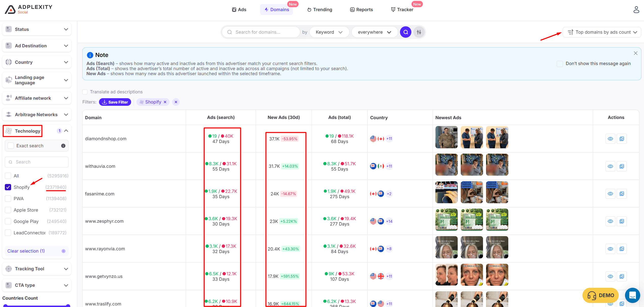Screen dimensions: 644x307
Task: Click eye view icon for diamondnshop.com
Action: [610, 139]
